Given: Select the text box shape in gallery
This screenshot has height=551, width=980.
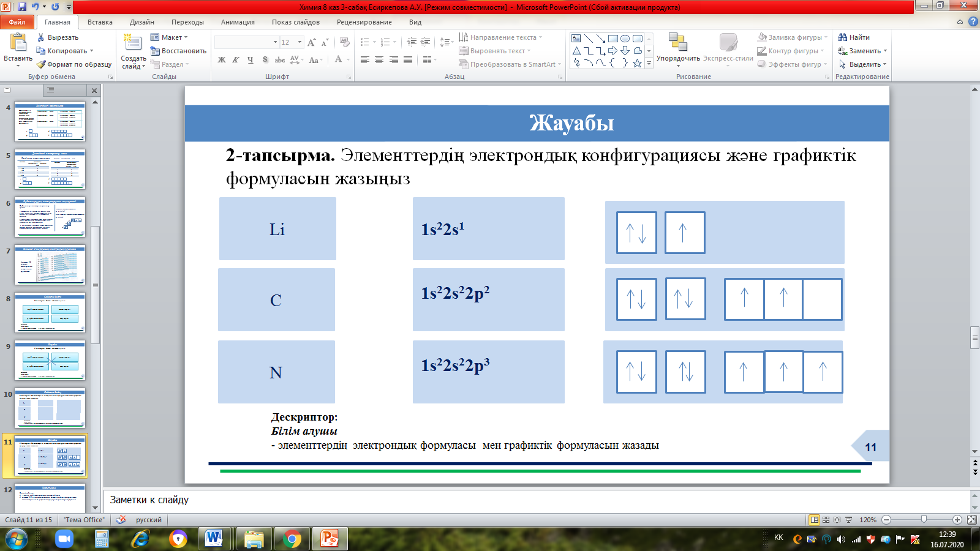Looking at the screenshot, I should (576, 38).
